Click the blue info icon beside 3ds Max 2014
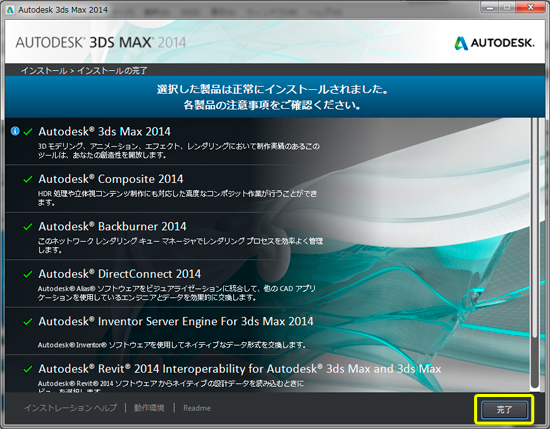The height and width of the screenshot is (429, 550). [x=15, y=131]
